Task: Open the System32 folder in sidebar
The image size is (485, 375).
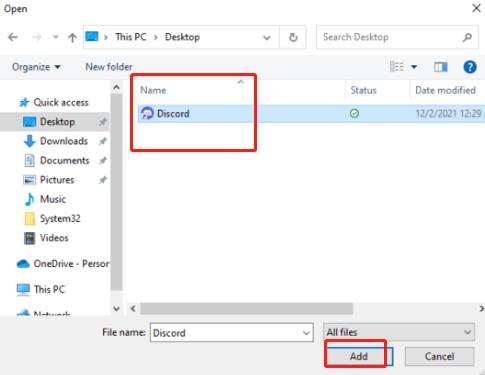Action: click(60, 219)
